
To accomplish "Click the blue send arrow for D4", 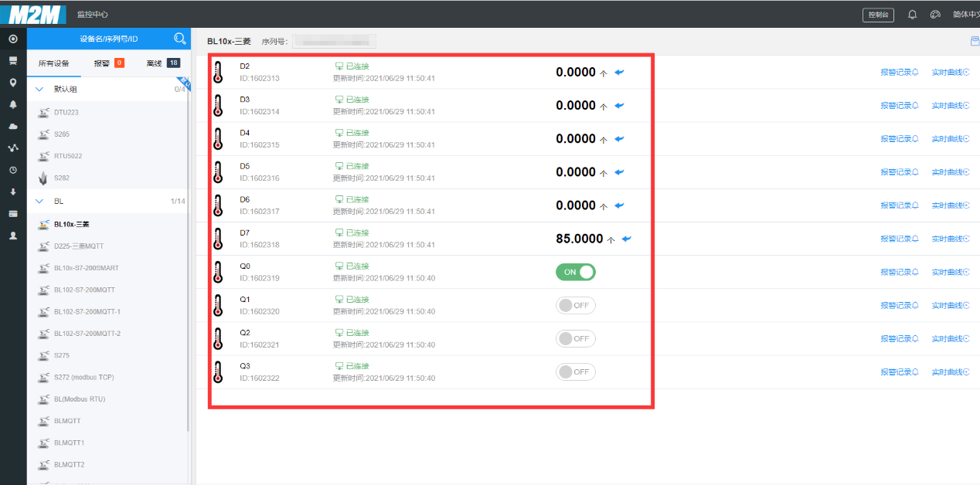I will (x=619, y=139).
